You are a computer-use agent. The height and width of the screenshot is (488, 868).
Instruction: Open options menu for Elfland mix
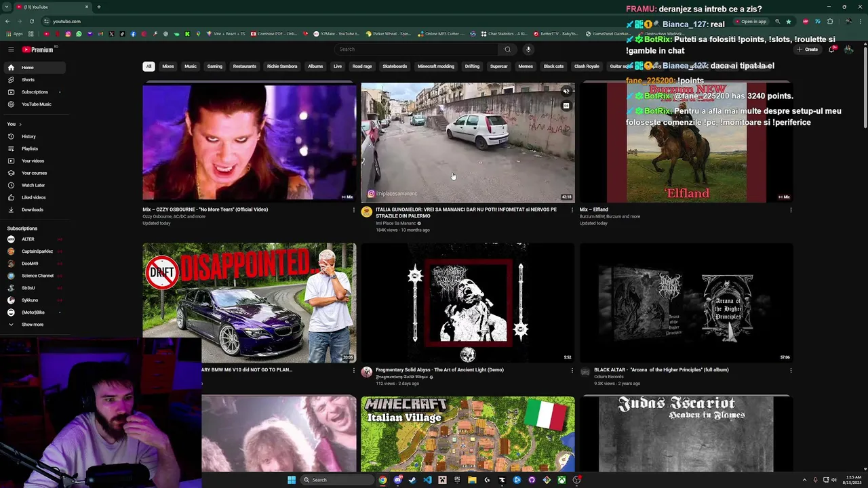pos(791,210)
